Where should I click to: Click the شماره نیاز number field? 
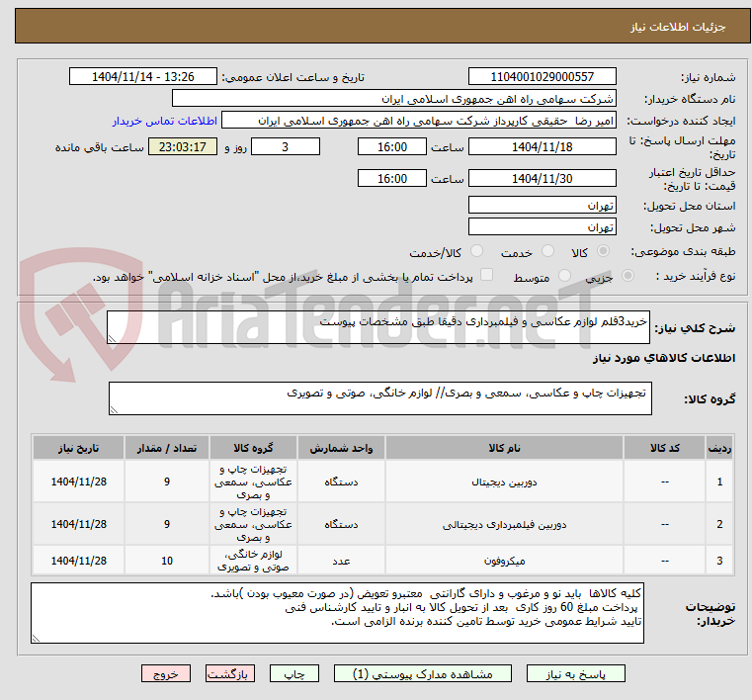click(x=542, y=77)
